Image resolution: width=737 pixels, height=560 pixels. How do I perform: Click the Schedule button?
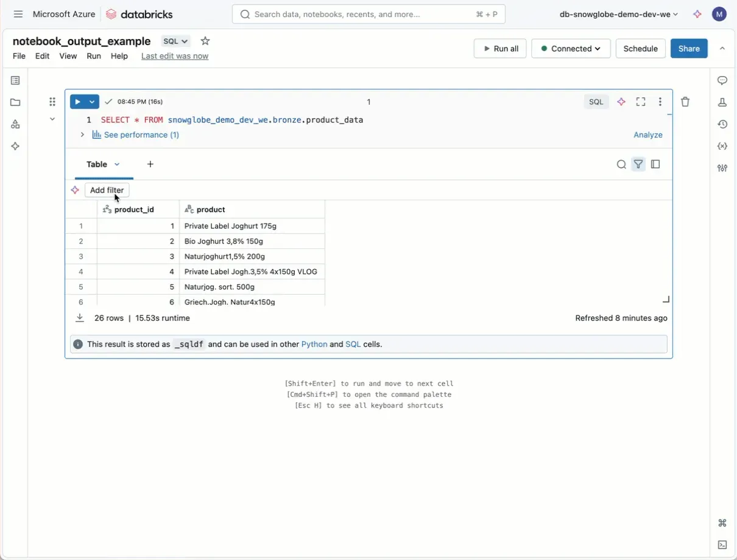pyautogui.click(x=641, y=49)
